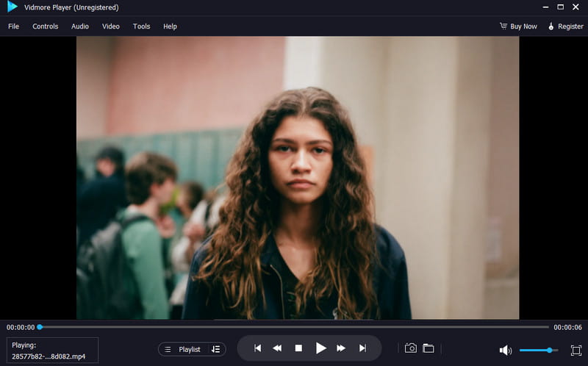
Task: Click the rewind button
Action: pyautogui.click(x=278, y=348)
